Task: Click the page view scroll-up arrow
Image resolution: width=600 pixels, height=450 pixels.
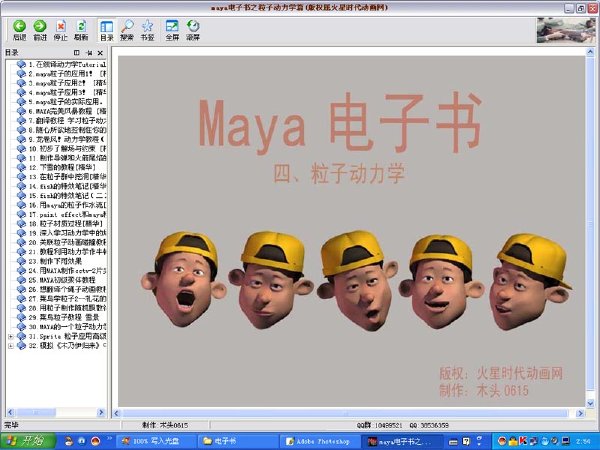Action: tap(590, 52)
